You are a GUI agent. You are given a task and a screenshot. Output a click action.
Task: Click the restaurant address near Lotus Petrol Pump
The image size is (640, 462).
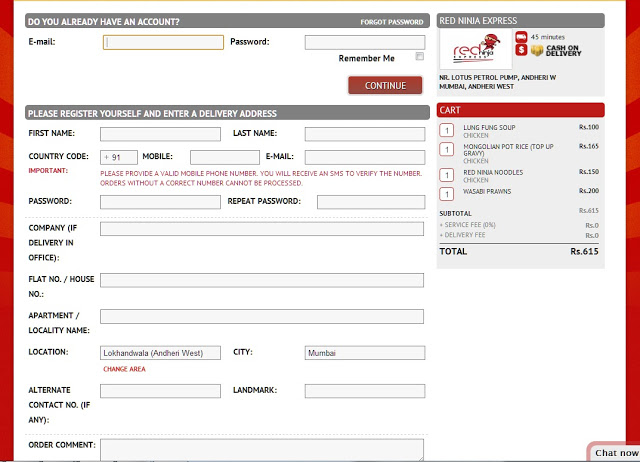pyautogui.click(x=497, y=82)
